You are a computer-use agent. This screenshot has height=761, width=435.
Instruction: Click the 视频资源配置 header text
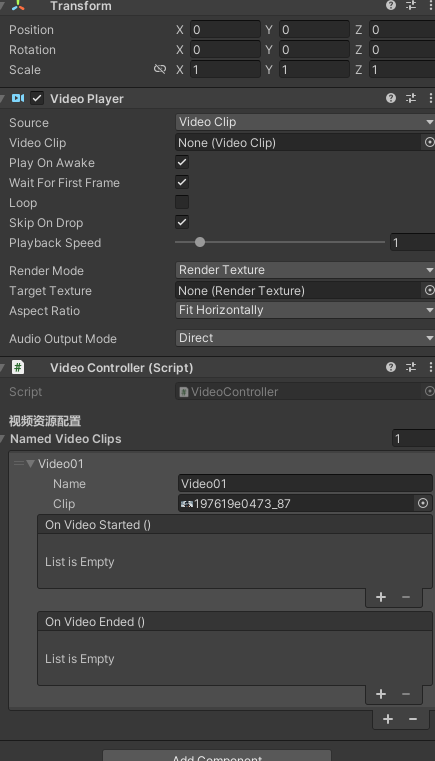[x=45, y=421]
